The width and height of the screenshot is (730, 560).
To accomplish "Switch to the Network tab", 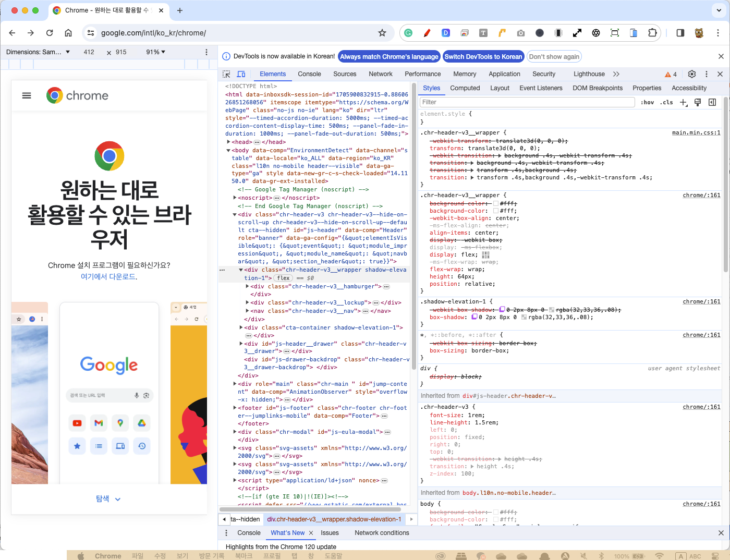I will pyautogui.click(x=381, y=74).
